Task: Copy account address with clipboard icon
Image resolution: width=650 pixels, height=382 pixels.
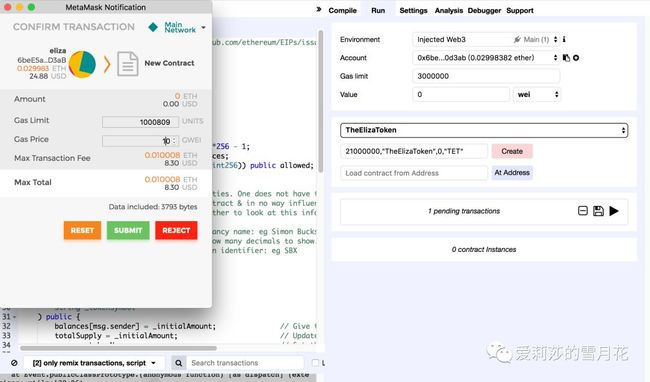Action: [x=566, y=58]
